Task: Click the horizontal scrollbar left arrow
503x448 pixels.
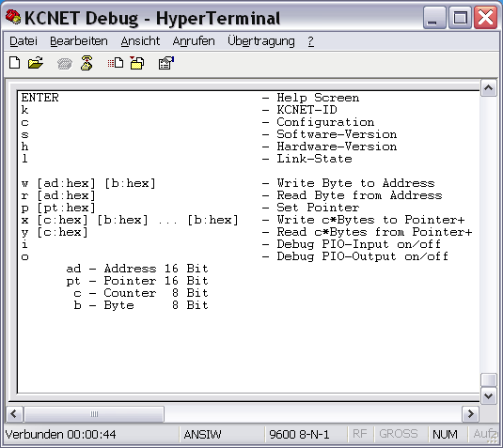Action: pos(14,414)
